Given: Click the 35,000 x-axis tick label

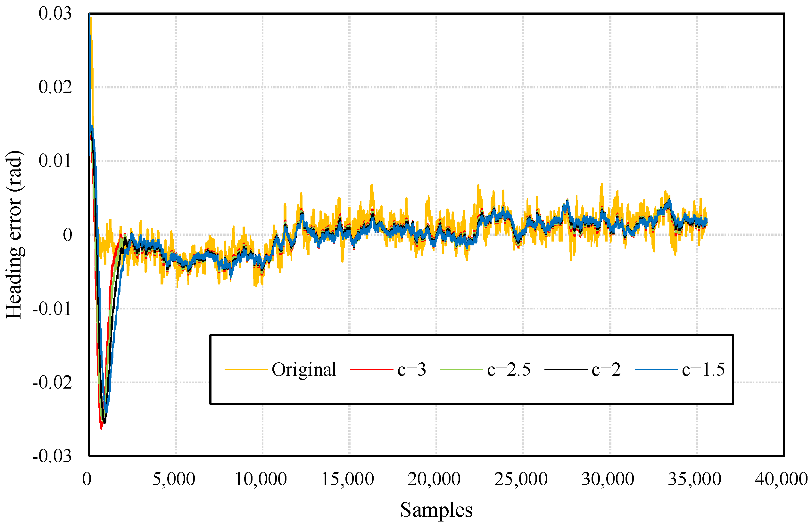Looking at the screenshot, I should click(x=694, y=479).
